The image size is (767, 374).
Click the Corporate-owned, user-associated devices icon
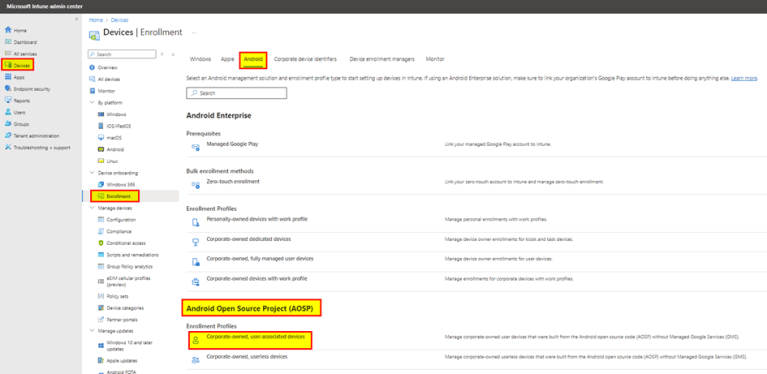[x=196, y=341]
